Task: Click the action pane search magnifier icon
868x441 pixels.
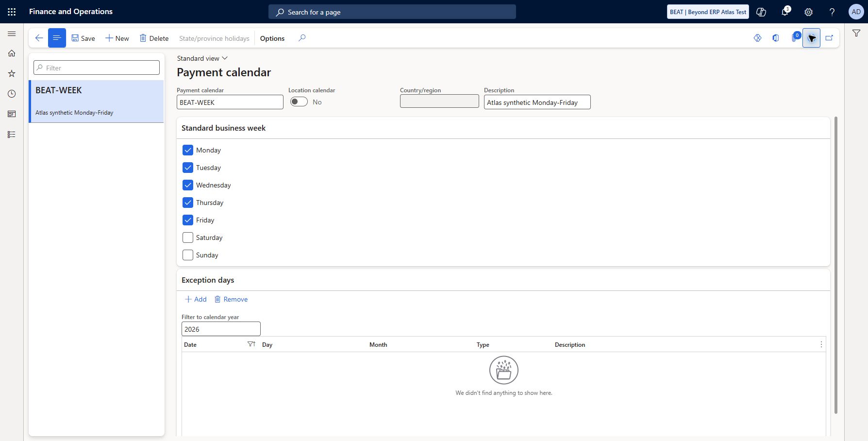Action: (x=302, y=38)
